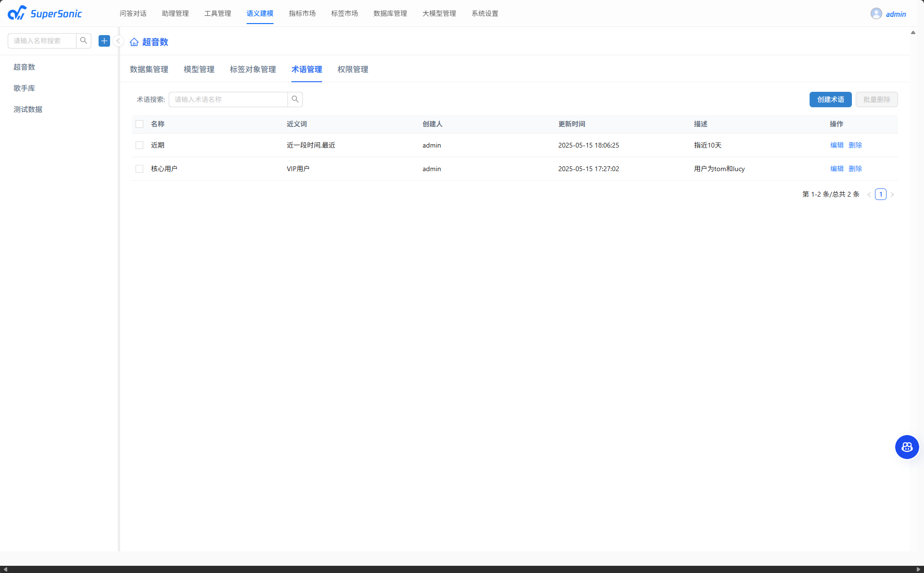Click the term search magnifier icon
Image resolution: width=924 pixels, height=573 pixels.
pyautogui.click(x=295, y=100)
